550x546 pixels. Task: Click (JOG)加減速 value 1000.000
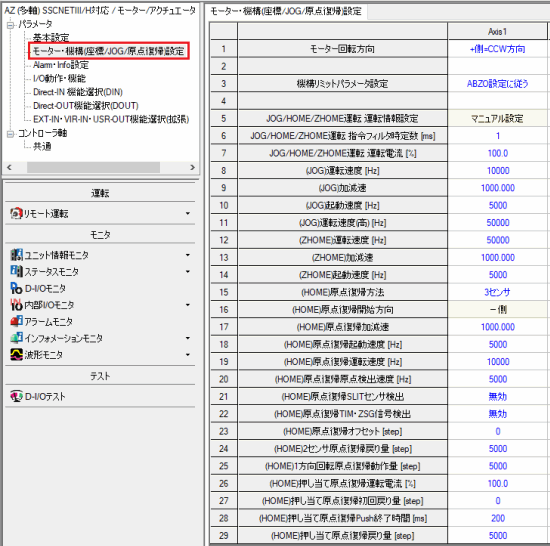click(x=497, y=188)
